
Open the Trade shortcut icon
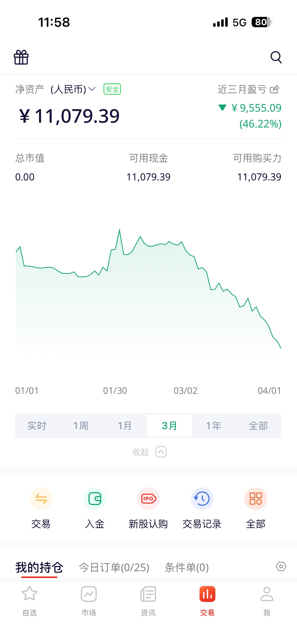[x=41, y=499]
